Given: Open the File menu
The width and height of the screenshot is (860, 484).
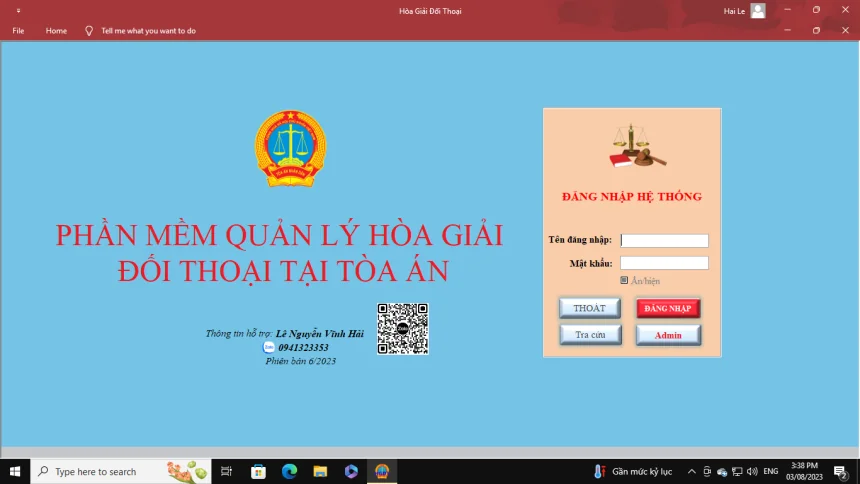Looking at the screenshot, I should click(x=18, y=31).
